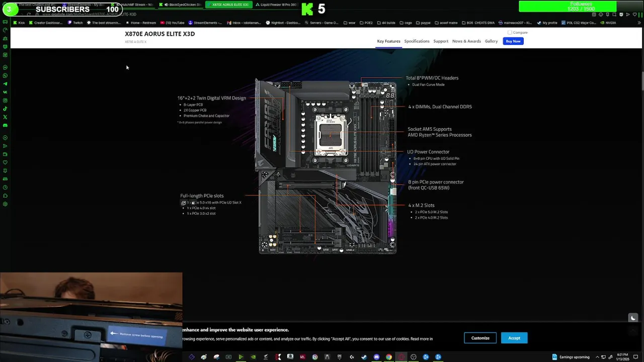Screen dimensions: 644x362
Task: Click the Customize cookies button
Action: pyautogui.click(x=480, y=338)
